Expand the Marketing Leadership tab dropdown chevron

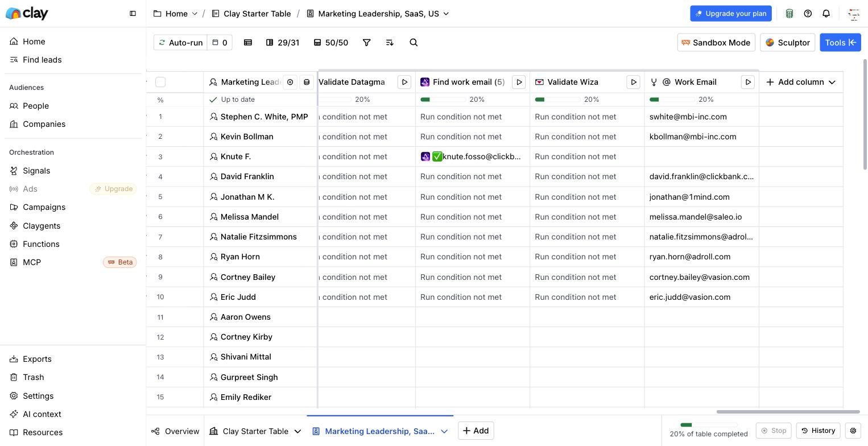click(444, 431)
